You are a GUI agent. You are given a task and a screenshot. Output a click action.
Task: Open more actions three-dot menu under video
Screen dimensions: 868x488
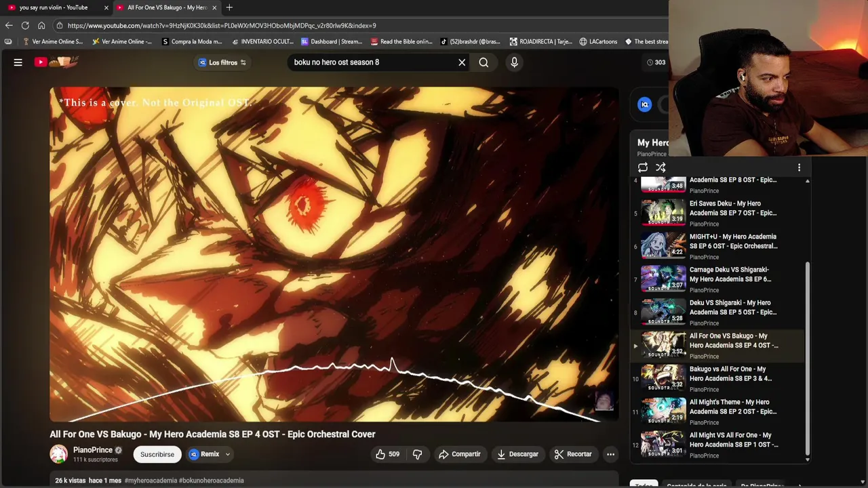610,454
